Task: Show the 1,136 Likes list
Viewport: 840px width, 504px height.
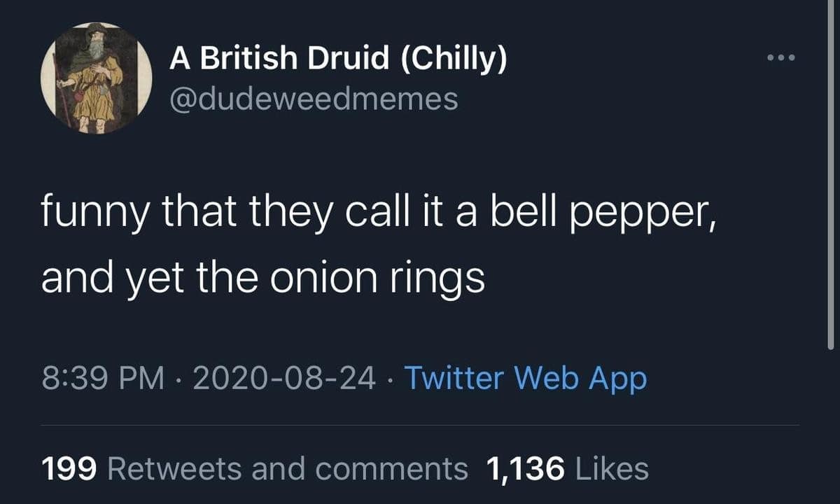Action: tap(567, 468)
